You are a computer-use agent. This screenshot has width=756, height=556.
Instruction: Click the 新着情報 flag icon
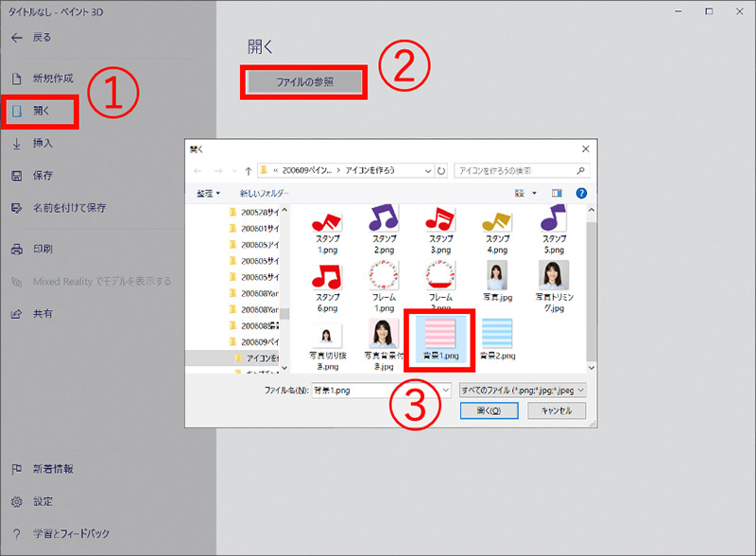click(x=16, y=469)
